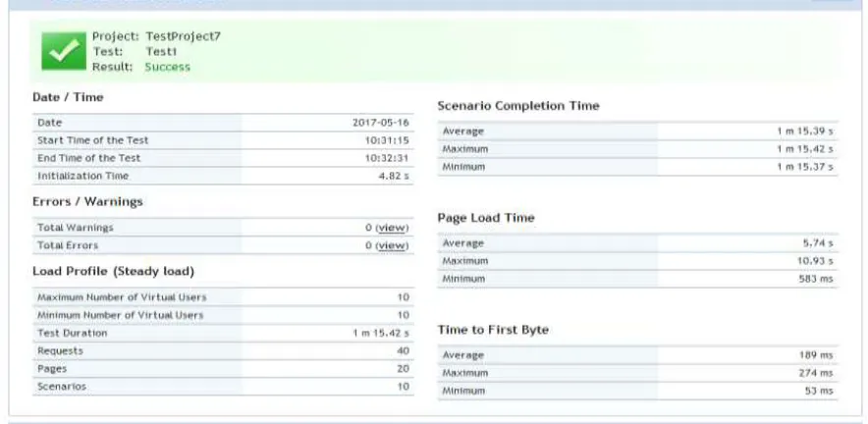Click the Success result text
868x424 pixels.
pyautogui.click(x=167, y=67)
